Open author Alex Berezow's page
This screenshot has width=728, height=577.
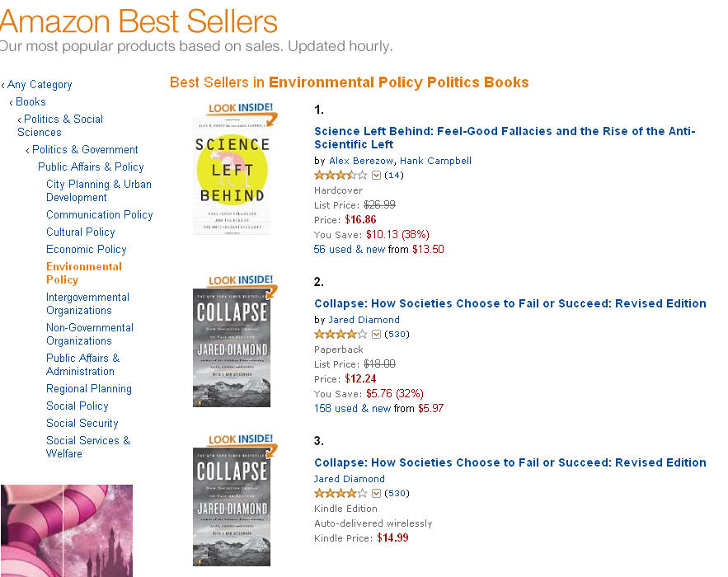point(361,161)
